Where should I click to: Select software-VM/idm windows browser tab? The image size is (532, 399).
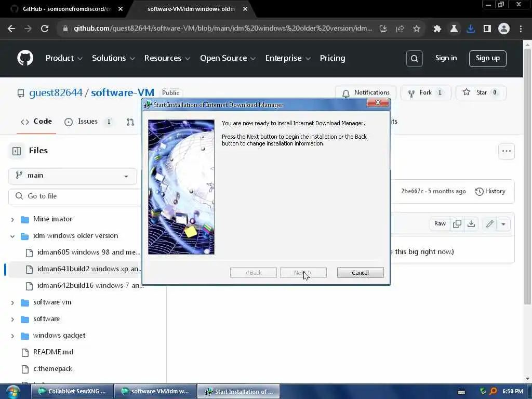(x=192, y=9)
